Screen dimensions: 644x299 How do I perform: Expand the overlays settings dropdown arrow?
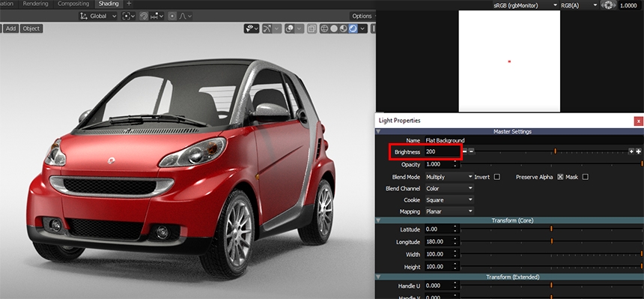click(300, 28)
